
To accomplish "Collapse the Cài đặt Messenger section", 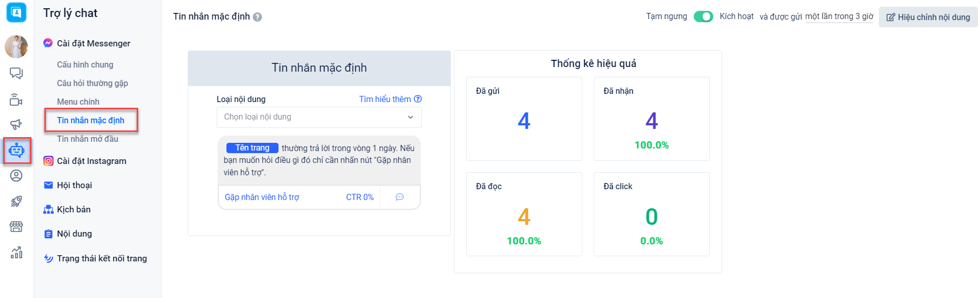I will pyautogui.click(x=93, y=43).
